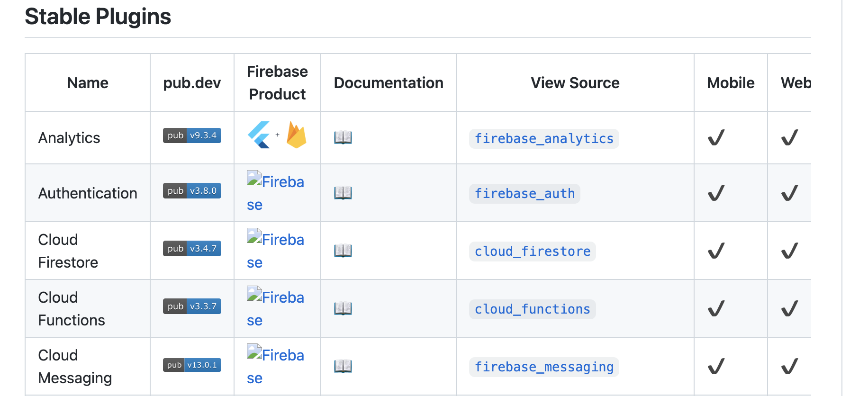Click the Cloud Messaging pub v13.0.1 badge
The height and width of the screenshot is (396, 868).
pos(192,365)
